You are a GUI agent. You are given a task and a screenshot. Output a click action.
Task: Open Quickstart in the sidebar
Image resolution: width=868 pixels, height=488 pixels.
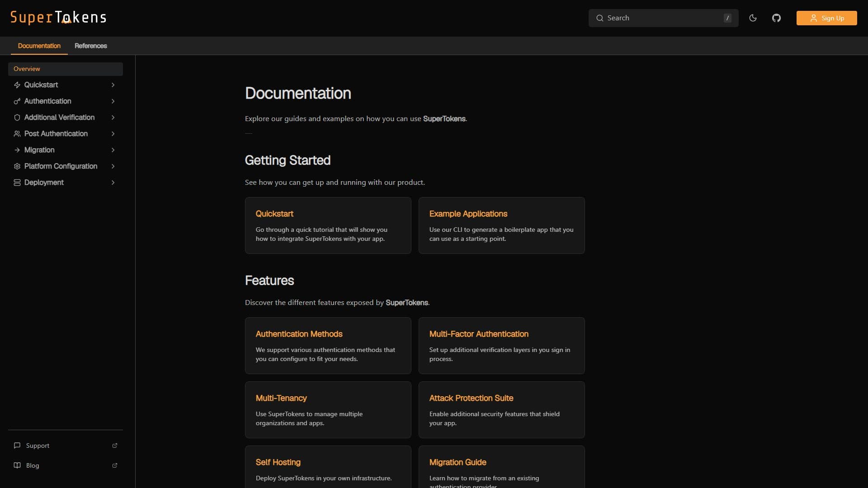[66, 85]
